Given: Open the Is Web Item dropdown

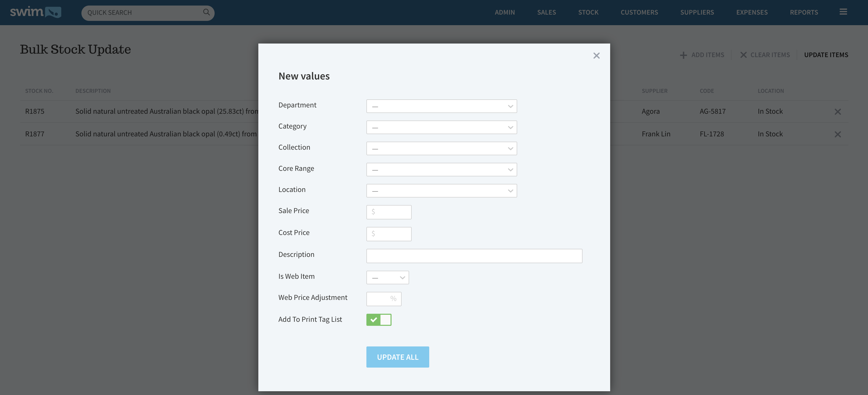Looking at the screenshot, I should [388, 278].
